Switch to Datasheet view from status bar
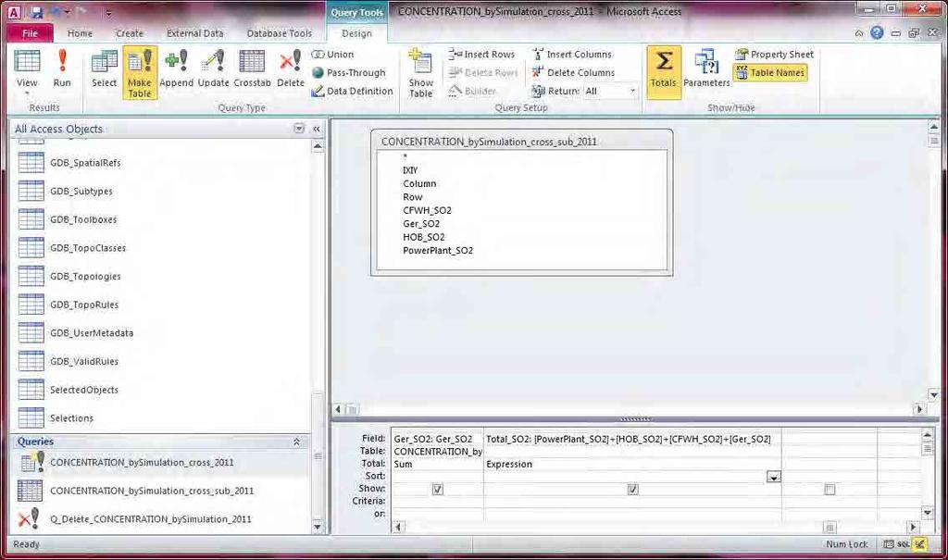948x560 pixels. [888, 544]
